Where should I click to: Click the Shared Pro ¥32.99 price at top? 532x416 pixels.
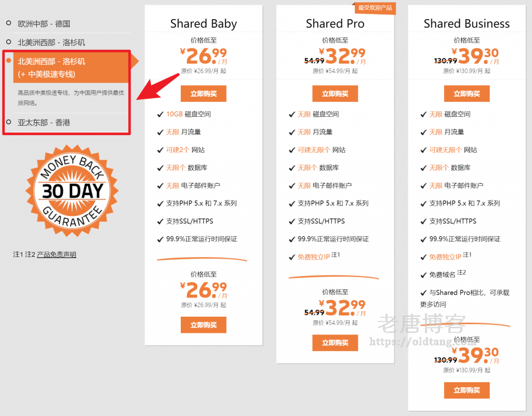coord(342,56)
